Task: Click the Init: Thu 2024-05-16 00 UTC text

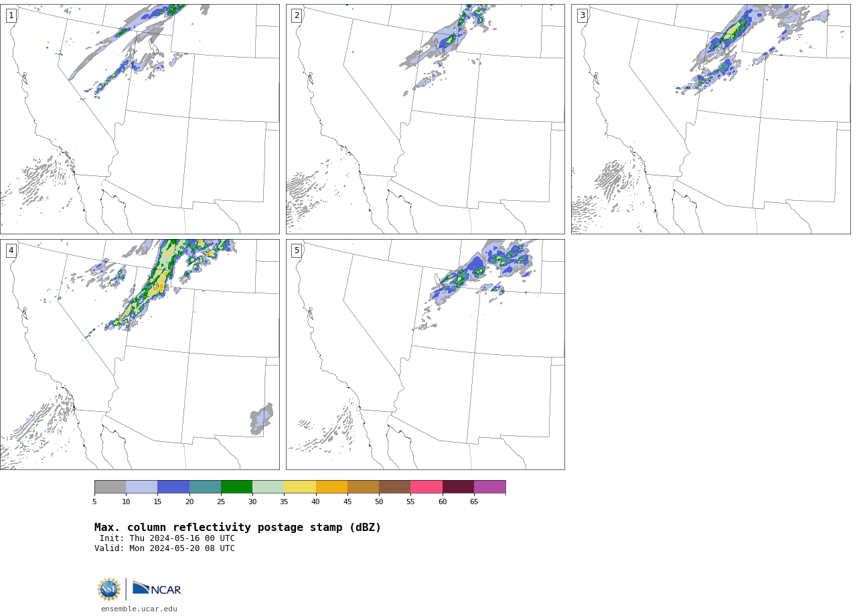Action: [x=167, y=538]
